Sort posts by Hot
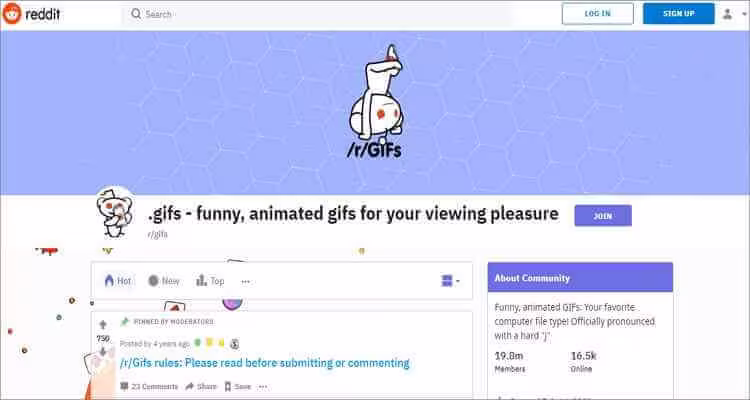 point(118,281)
